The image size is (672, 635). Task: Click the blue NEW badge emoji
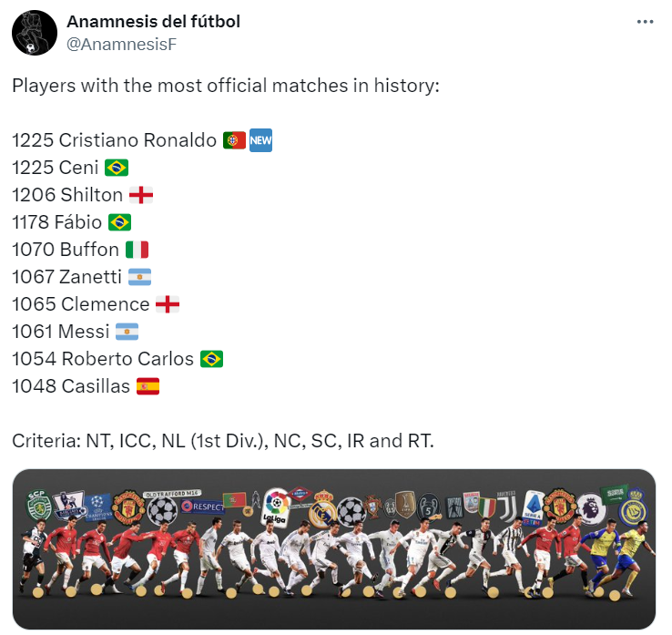(x=261, y=140)
